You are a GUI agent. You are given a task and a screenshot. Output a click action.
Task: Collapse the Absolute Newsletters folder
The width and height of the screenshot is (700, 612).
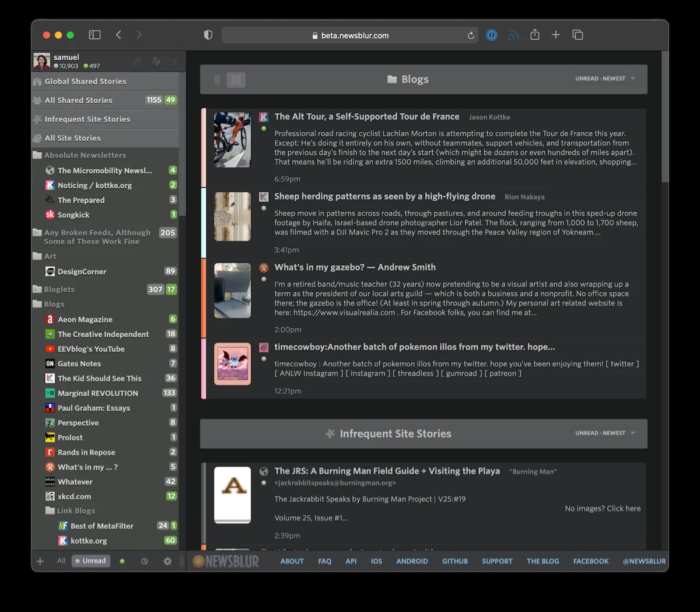37,155
